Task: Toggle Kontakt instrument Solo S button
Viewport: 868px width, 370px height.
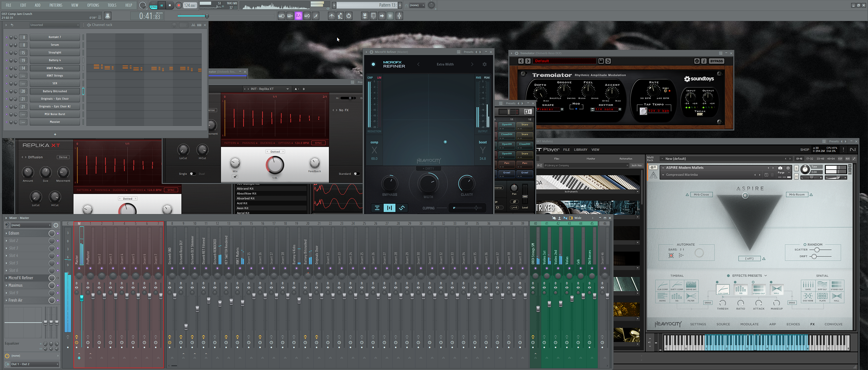Action: (x=796, y=168)
